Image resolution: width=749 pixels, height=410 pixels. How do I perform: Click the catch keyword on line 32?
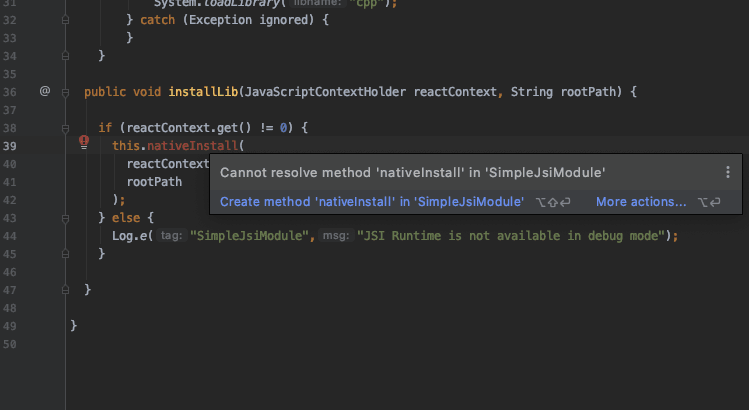(x=158, y=20)
